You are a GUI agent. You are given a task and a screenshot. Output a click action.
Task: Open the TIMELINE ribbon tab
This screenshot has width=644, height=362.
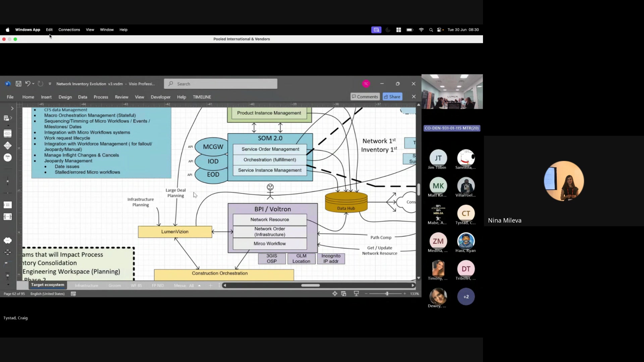tap(202, 97)
